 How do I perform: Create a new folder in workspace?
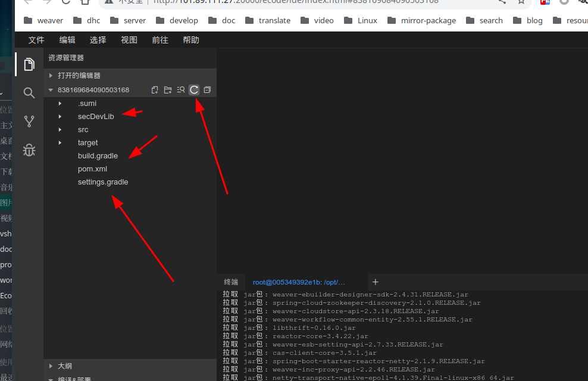click(x=168, y=90)
